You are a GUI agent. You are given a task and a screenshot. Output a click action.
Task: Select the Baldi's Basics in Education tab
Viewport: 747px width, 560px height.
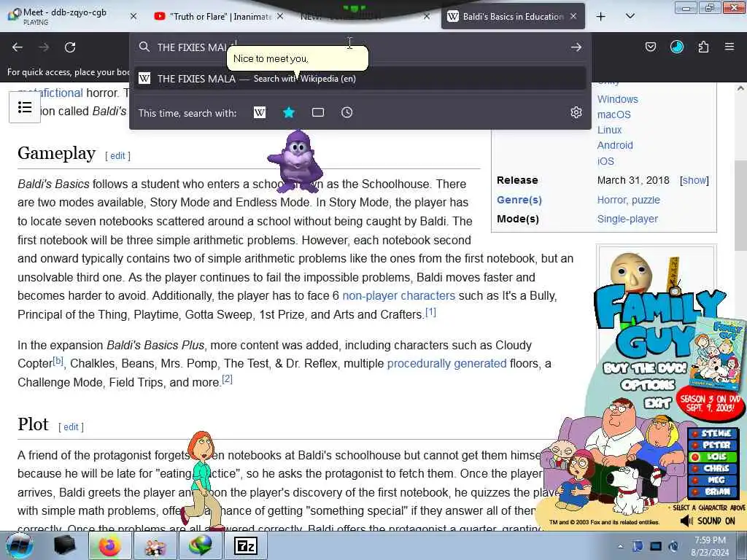click(513, 16)
